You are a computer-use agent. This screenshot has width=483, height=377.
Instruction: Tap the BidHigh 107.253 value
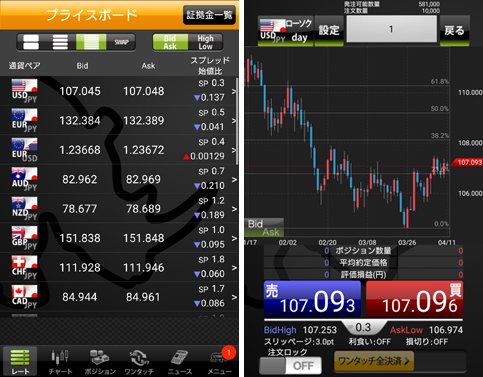point(320,330)
